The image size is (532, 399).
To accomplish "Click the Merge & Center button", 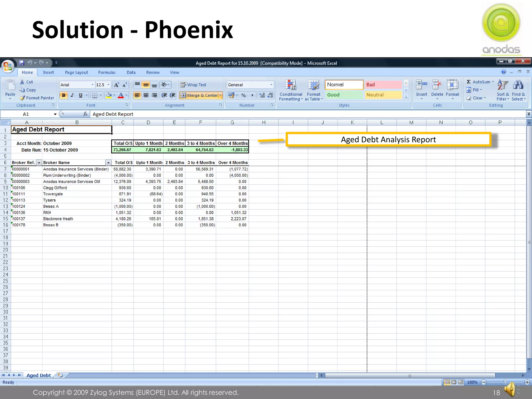I will (199, 95).
